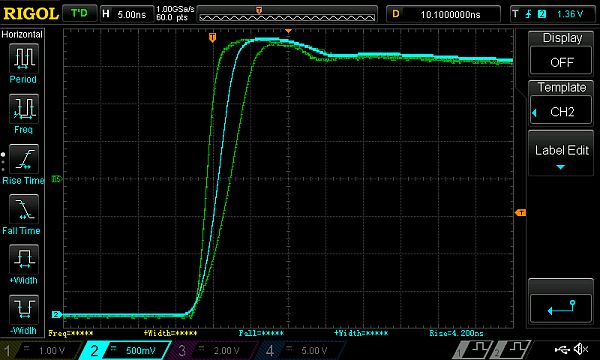Click the delay value 10.1000000ns field
The width and height of the screenshot is (600, 360).
[x=443, y=14]
